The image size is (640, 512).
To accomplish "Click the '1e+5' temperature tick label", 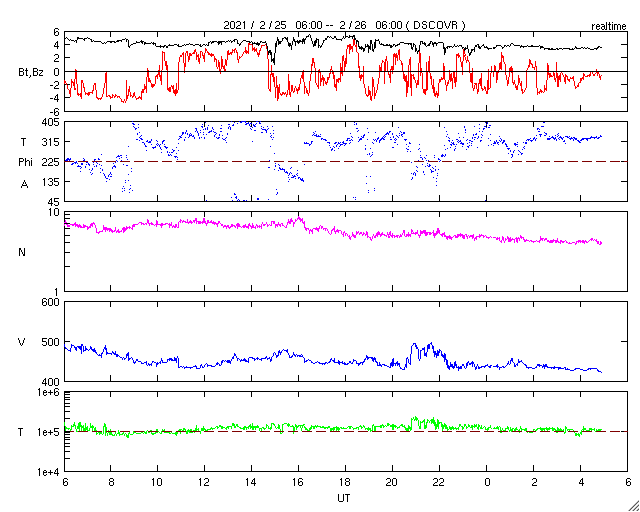I will [x=49, y=432].
